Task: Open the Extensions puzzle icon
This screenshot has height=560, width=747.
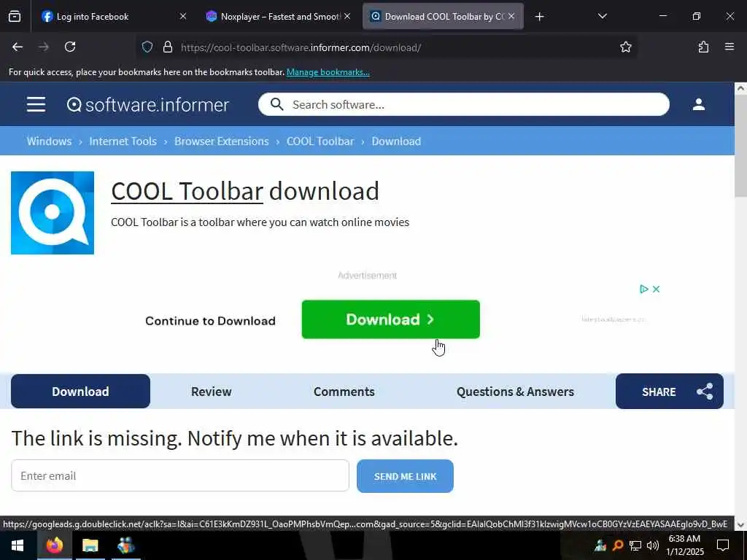Action: click(x=703, y=47)
